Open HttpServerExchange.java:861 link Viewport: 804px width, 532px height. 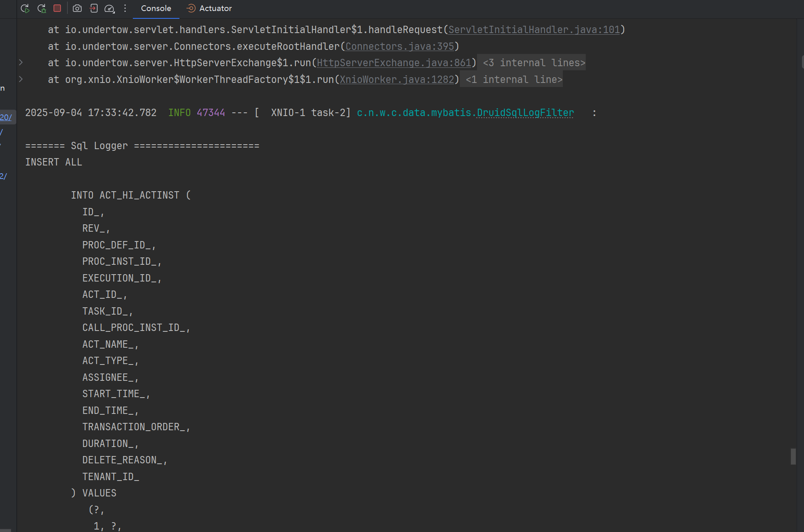[394, 63]
